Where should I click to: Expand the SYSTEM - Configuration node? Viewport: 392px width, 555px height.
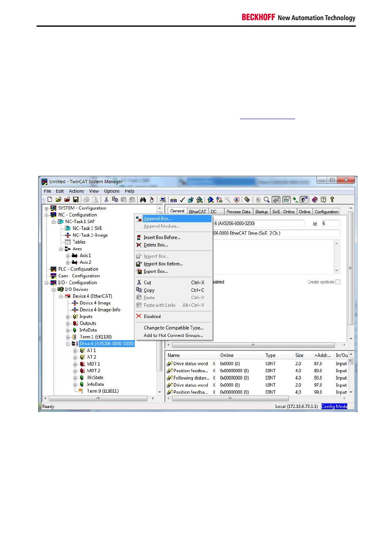[46, 208]
